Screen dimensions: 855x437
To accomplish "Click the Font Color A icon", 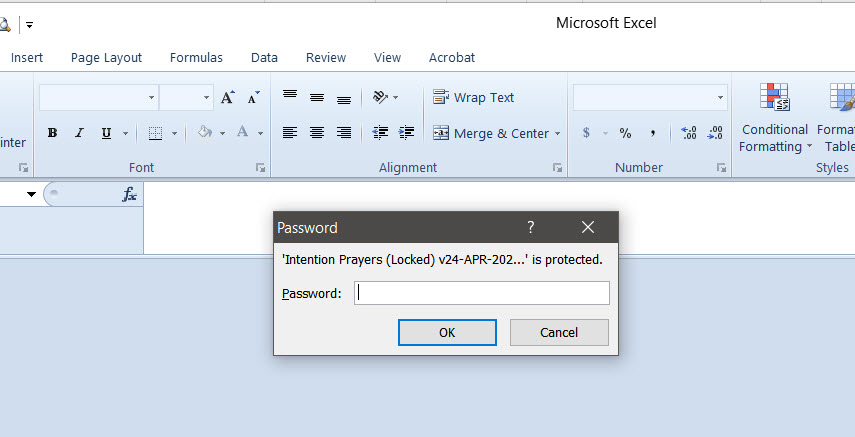I will 243,133.
